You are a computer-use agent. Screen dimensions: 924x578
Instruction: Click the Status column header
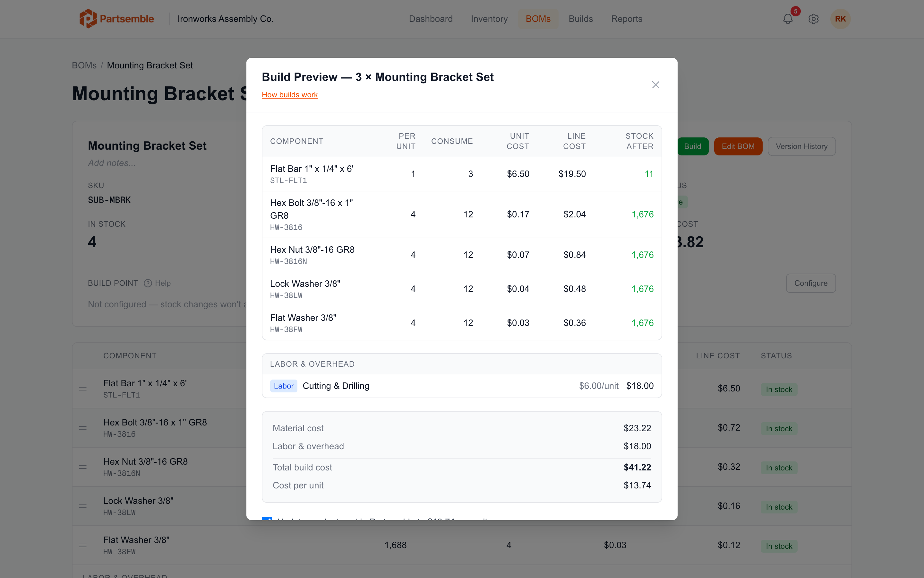pos(776,356)
